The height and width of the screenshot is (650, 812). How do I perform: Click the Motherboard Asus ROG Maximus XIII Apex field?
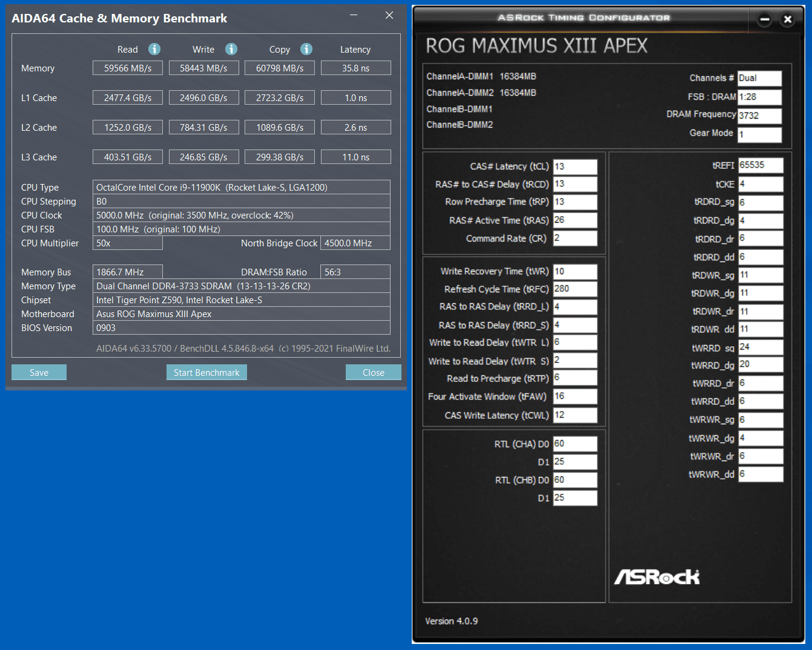coord(241,314)
